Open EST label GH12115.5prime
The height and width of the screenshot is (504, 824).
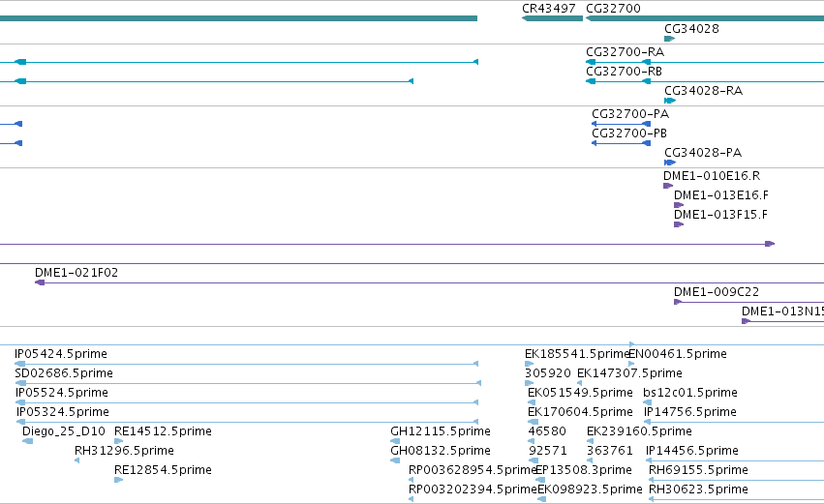point(441,431)
